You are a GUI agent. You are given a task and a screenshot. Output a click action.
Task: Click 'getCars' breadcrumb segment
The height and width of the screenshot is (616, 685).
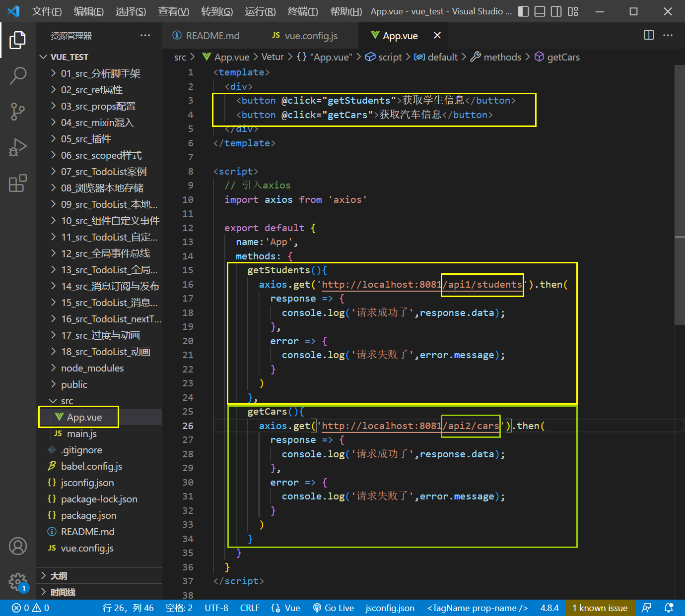(x=563, y=57)
